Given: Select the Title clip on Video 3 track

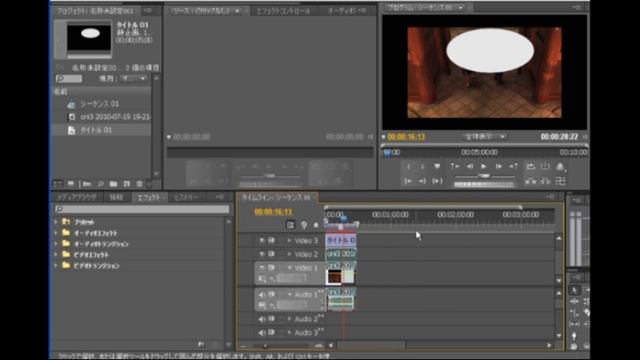Looking at the screenshot, I should pos(341,240).
